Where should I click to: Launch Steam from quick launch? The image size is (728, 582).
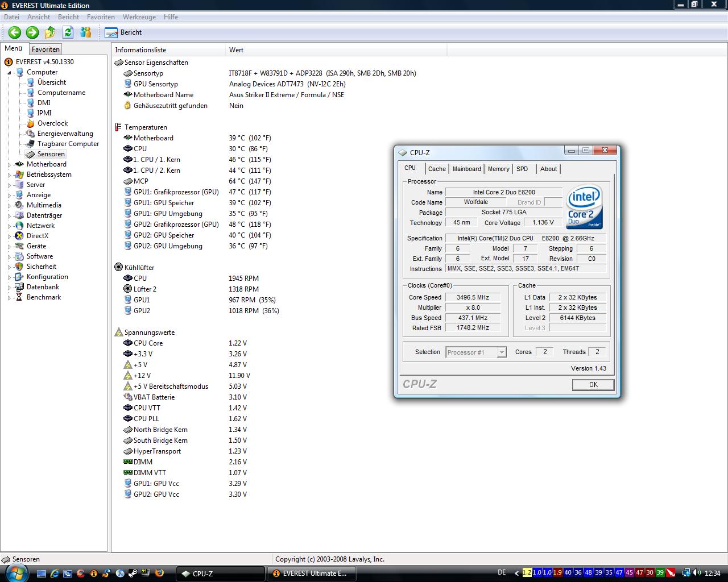[133, 573]
